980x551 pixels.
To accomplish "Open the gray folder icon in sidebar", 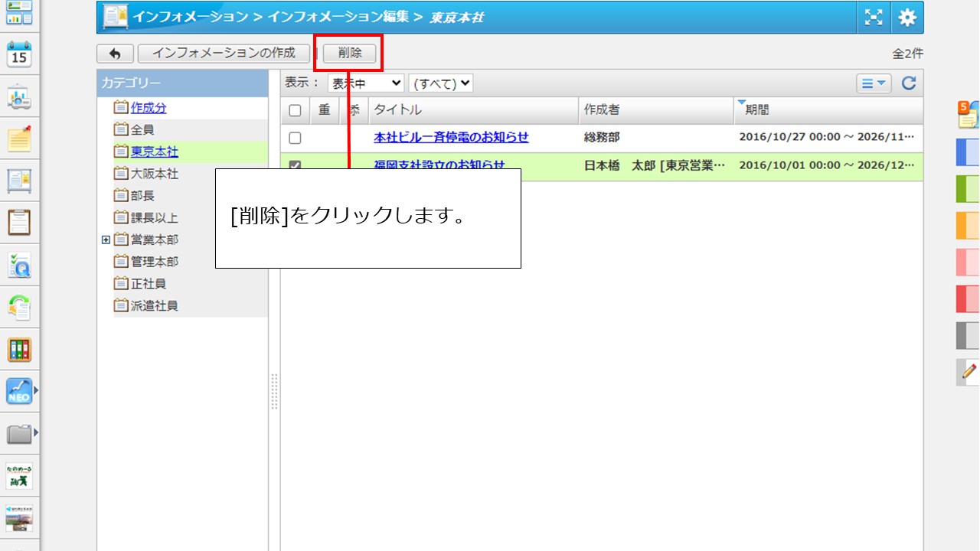I will 19,434.
